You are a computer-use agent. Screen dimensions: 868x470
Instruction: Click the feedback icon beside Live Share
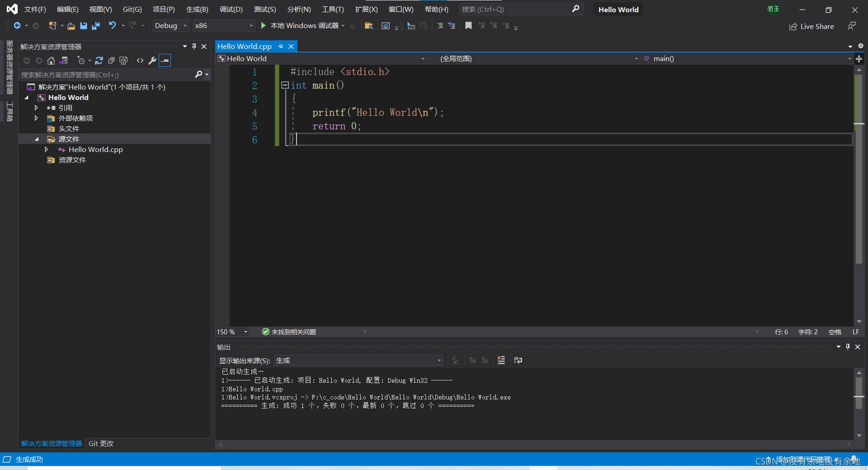click(852, 26)
